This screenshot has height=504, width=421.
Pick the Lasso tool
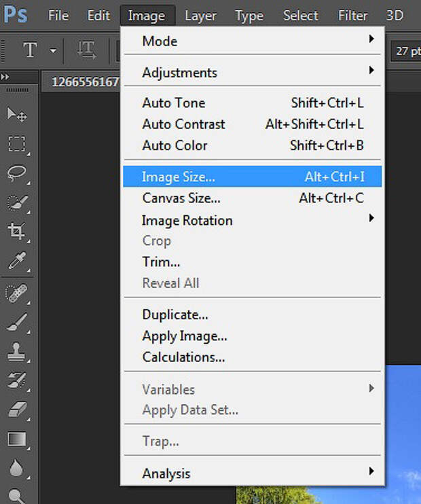coord(16,173)
